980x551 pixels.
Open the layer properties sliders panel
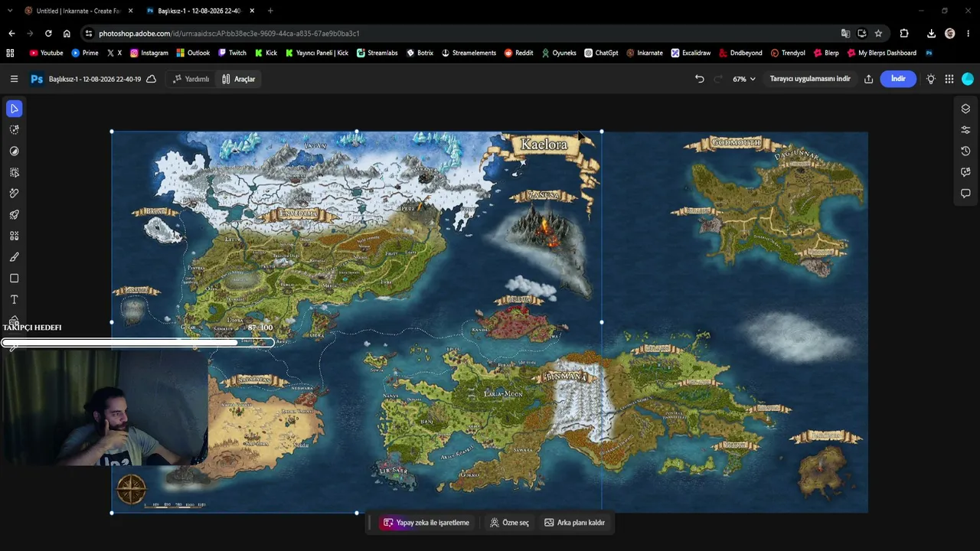point(965,130)
